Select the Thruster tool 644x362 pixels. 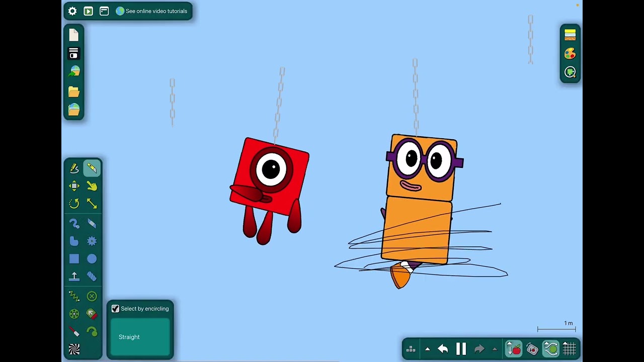(92, 314)
